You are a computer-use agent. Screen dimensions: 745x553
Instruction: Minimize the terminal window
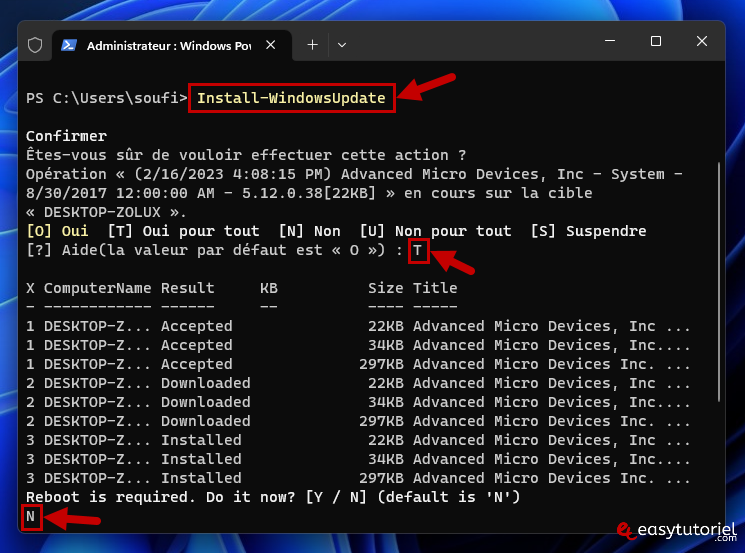coord(610,42)
